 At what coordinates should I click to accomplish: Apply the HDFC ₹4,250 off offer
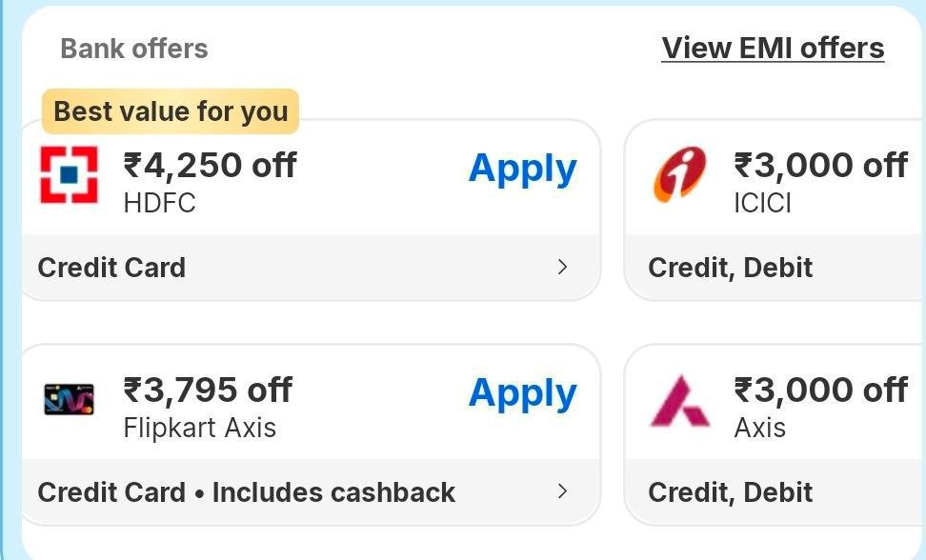522,169
